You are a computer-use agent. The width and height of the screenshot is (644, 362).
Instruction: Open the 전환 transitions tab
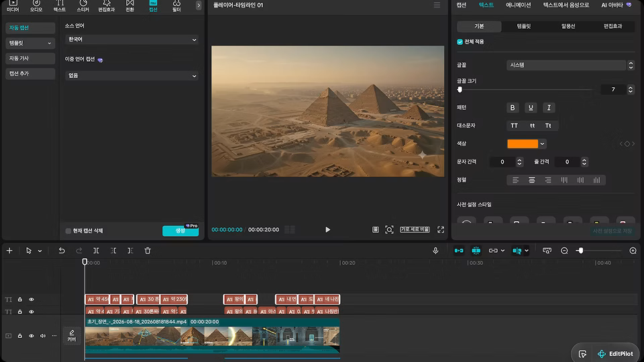pyautogui.click(x=129, y=6)
